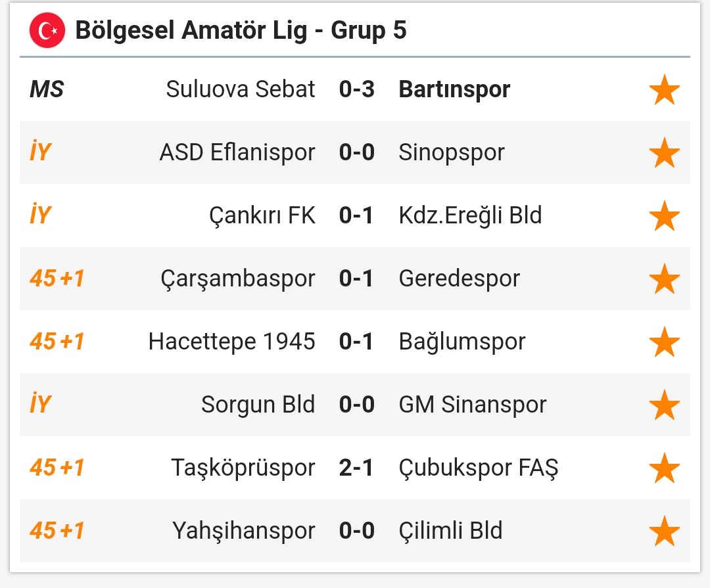Open Bölgesel Amatör Lig - Grup 5 header
The height and width of the screenshot is (588, 710).
(241, 30)
